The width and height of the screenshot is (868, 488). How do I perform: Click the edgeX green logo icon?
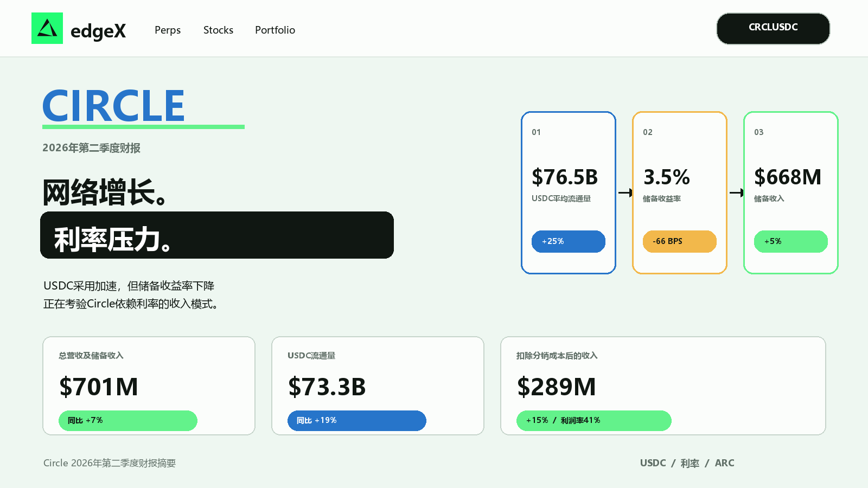(x=47, y=28)
